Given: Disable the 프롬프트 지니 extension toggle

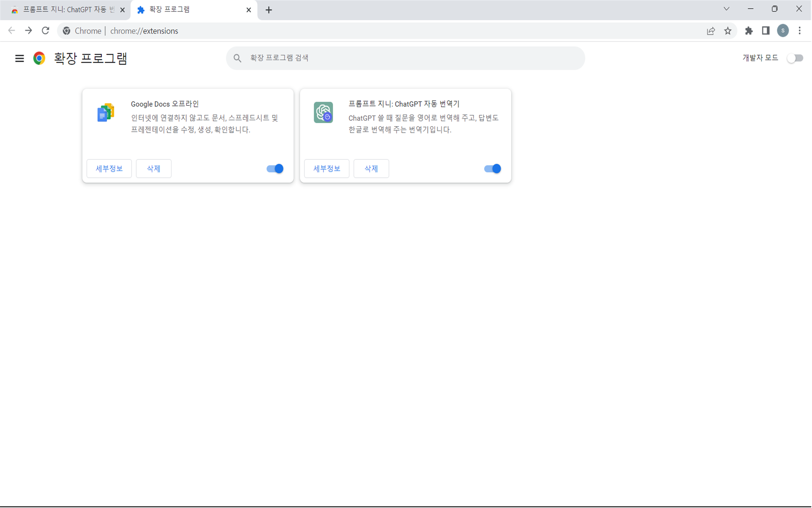Looking at the screenshot, I should [x=493, y=169].
